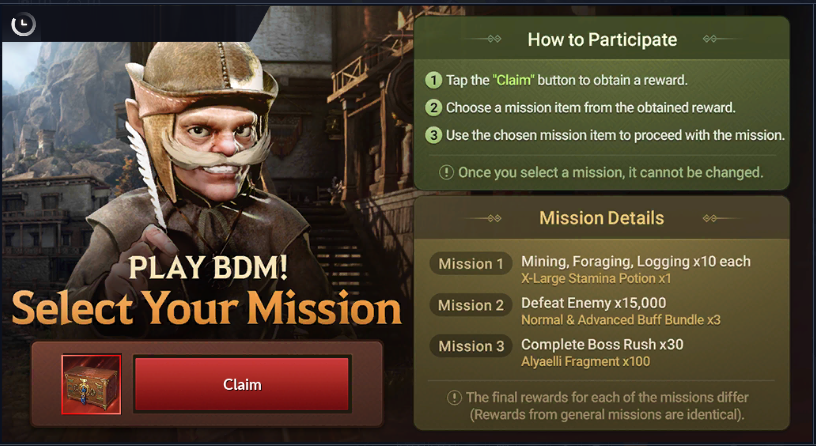Click the warning icon beside 'Once you select'
The height and width of the screenshot is (446, 816).
pos(447,172)
